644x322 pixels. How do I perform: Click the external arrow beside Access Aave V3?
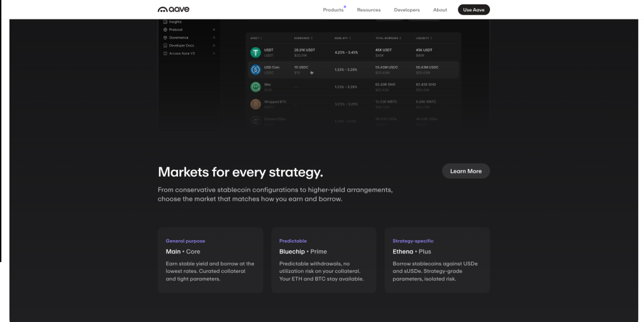[214, 53]
